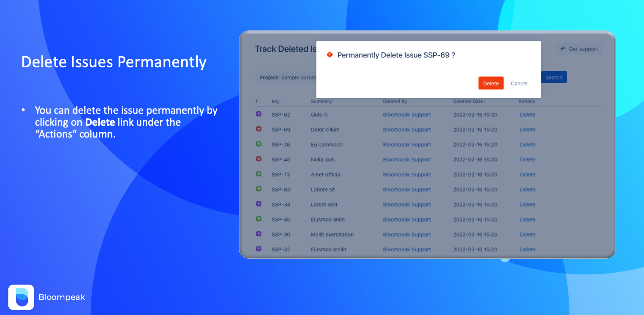
Task: Select issue key SSP-69
Action: coord(281,129)
